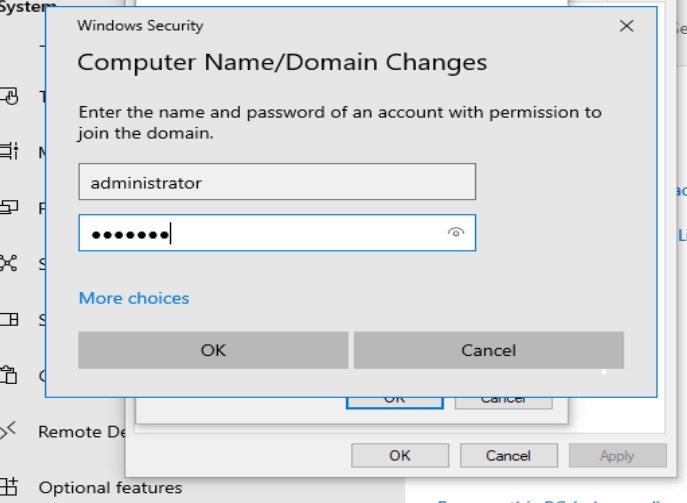
Task: Reveal password with the eye icon
Action: tap(456, 233)
